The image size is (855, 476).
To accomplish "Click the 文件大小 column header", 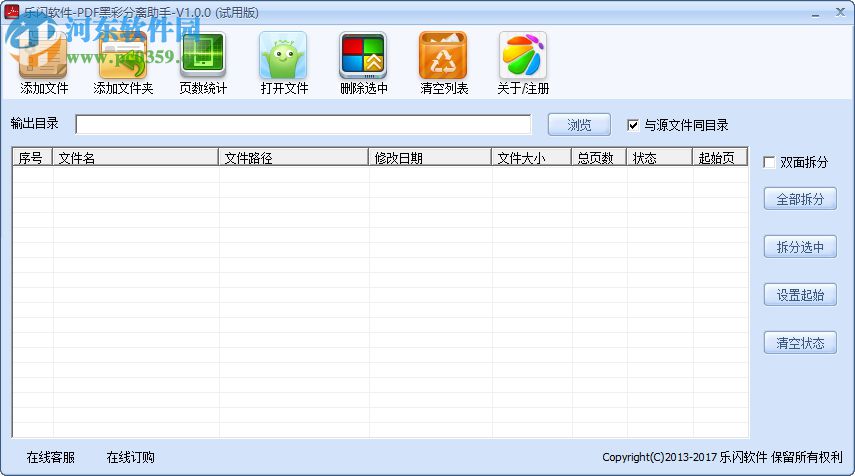I will [x=531, y=157].
